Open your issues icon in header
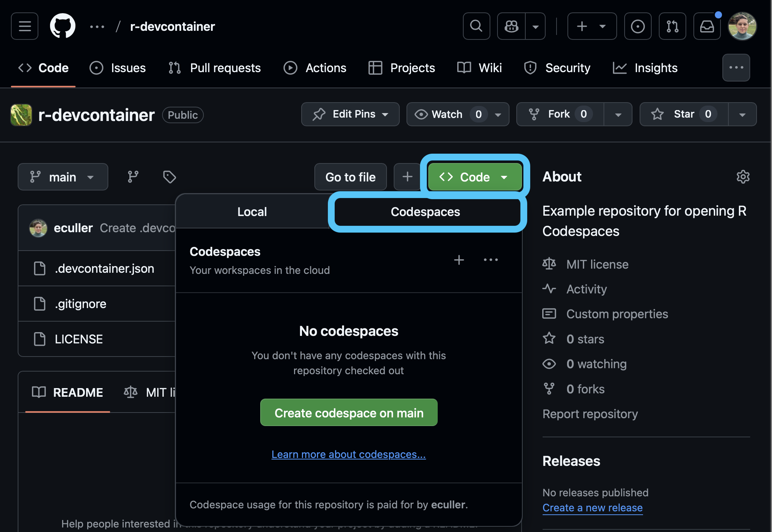 coord(638,26)
